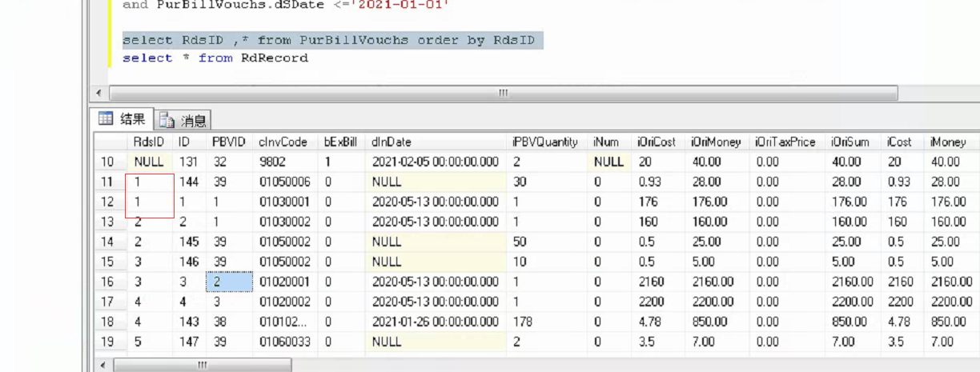Click the results grid horizontal scrollbar thumb
The image size is (980, 372).
[x=202, y=365]
